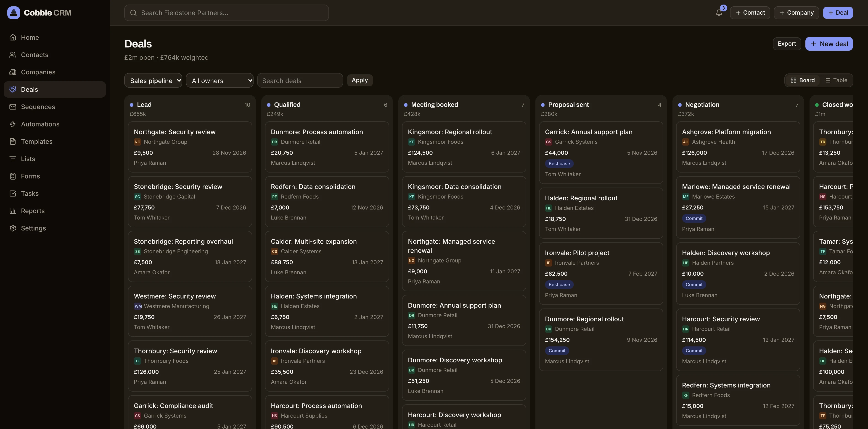Open the notifications bell
The width and height of the screenshot is (868, 429).
click(x=719, y=13)
